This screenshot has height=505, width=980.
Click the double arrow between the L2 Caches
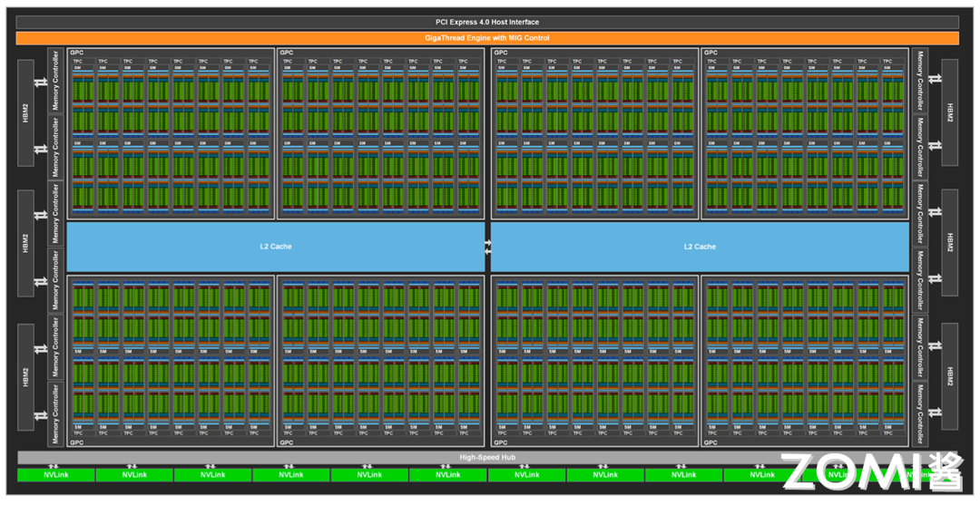tap(488, 246)
